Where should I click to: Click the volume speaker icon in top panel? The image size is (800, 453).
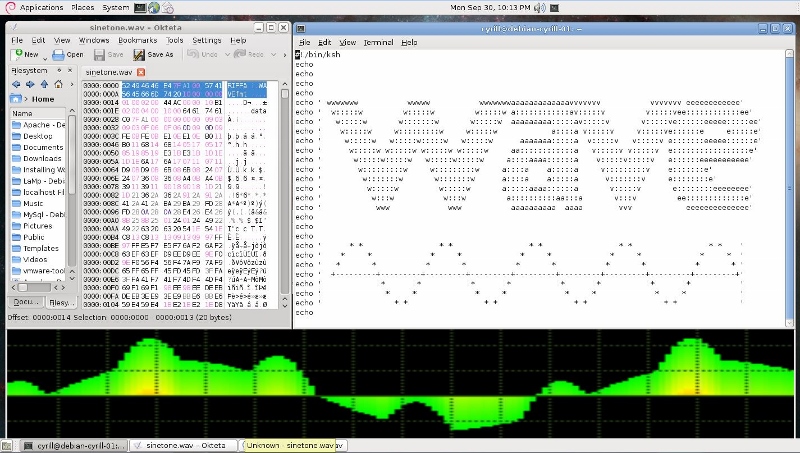(x=539, y=7)
